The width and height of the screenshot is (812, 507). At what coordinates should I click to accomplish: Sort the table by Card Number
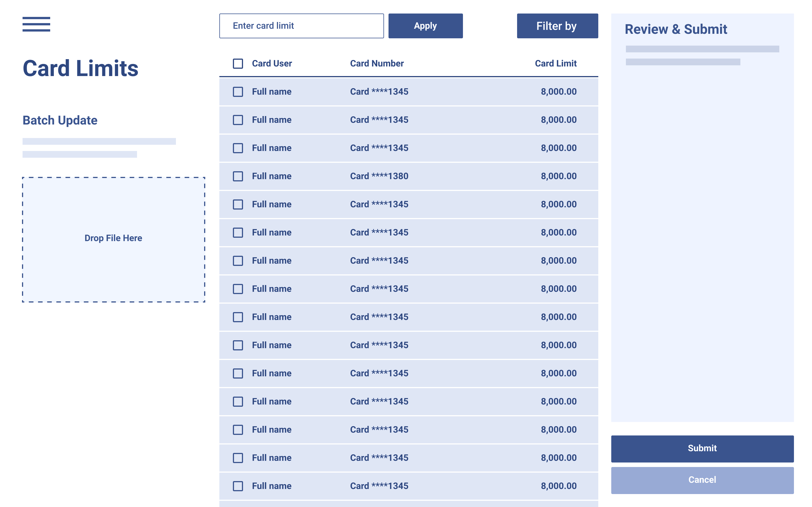tap(376, 63)
